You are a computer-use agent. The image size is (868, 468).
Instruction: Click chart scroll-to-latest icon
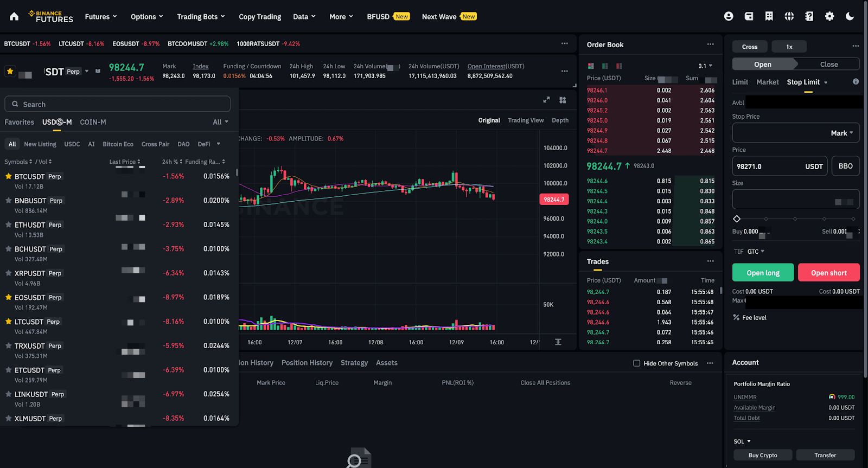click(x=558, y=342)
